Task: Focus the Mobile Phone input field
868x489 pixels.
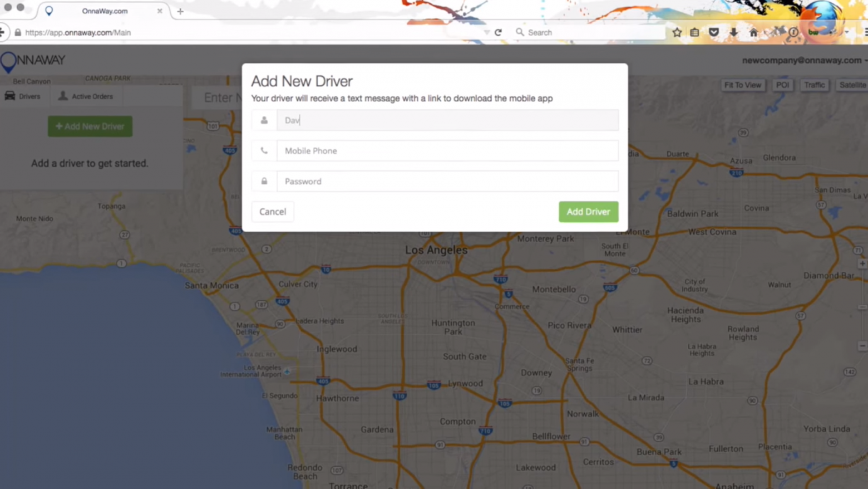Action: tap(447, 151)
